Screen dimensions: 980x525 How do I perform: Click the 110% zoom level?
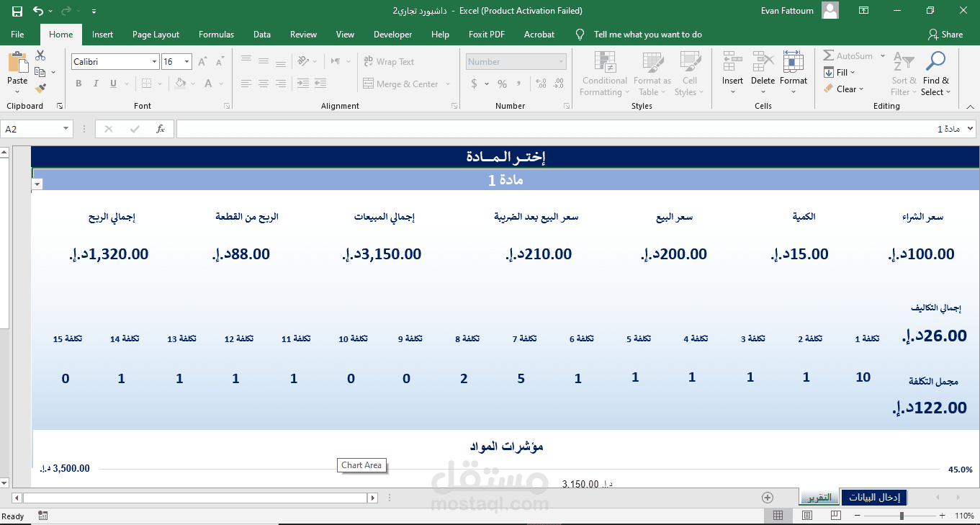[x=963, y=516]
